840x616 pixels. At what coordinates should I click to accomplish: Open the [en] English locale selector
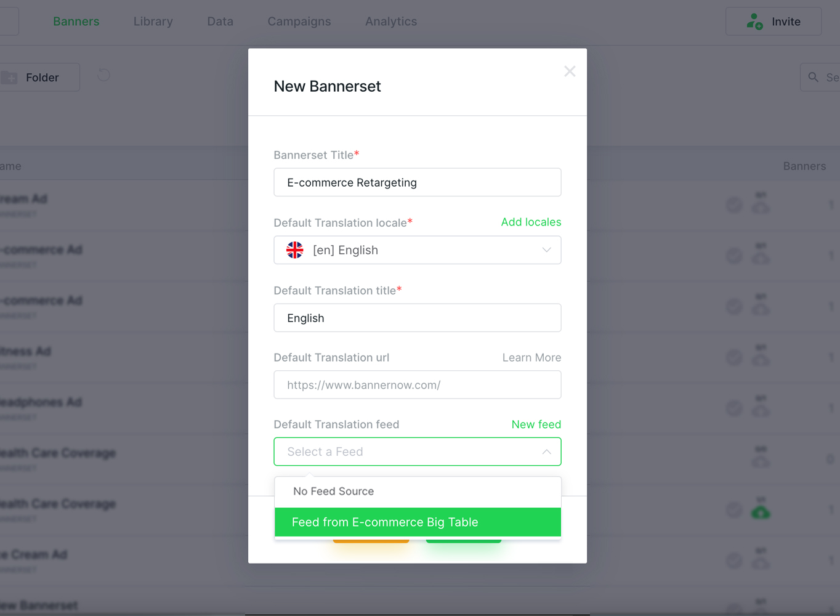pos(418,250)
